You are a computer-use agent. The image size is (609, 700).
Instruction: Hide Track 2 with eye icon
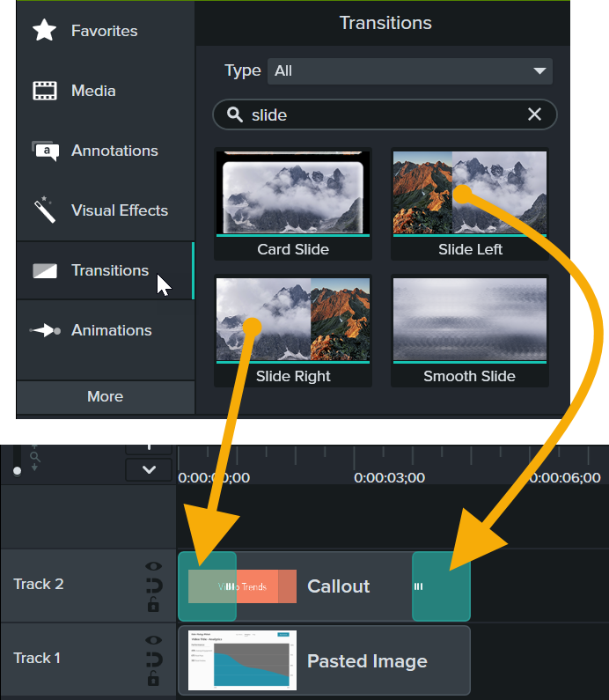[x=154, y=567]
